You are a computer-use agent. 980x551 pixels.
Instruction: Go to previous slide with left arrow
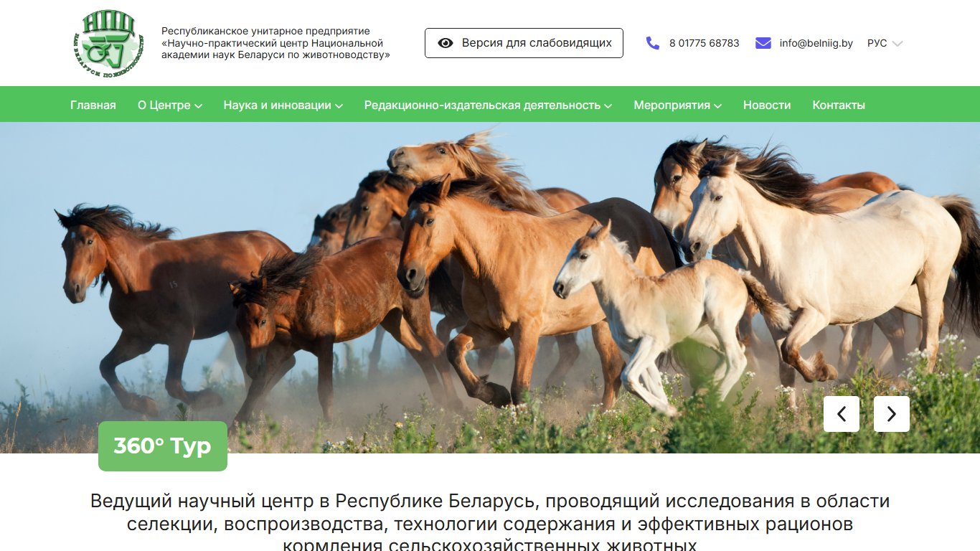point(842,414)
